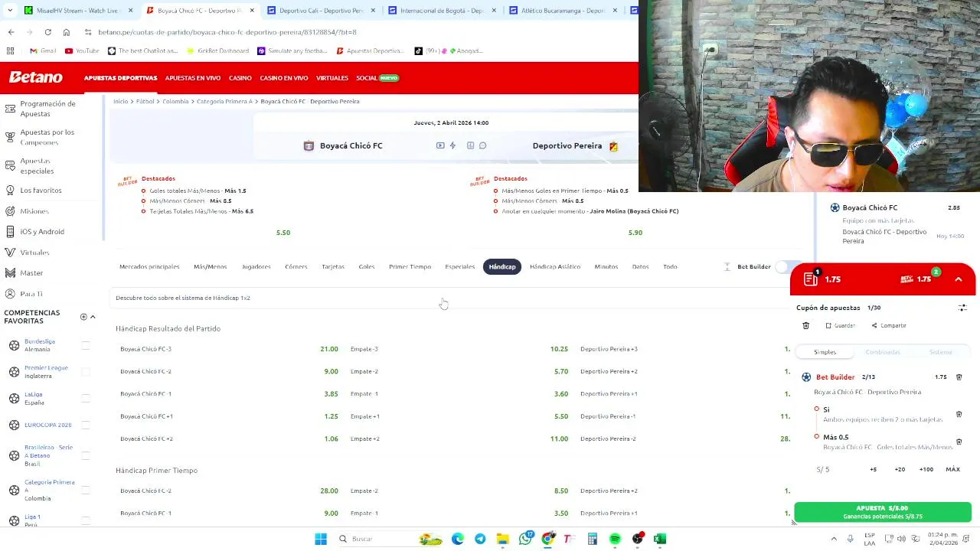Add +100 to stake

click(x=926, y=469)
